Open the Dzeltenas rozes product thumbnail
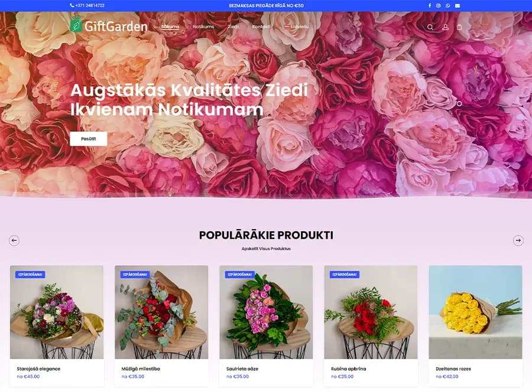 click(475, 312)
